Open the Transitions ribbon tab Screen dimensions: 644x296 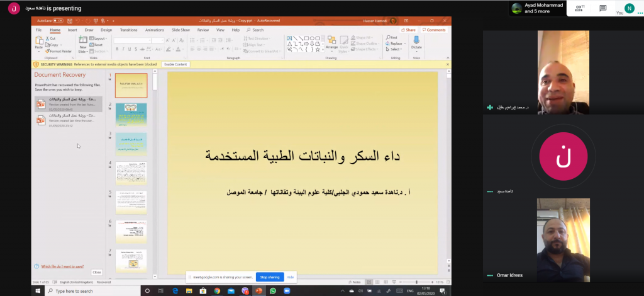click(x=128, y=30)
